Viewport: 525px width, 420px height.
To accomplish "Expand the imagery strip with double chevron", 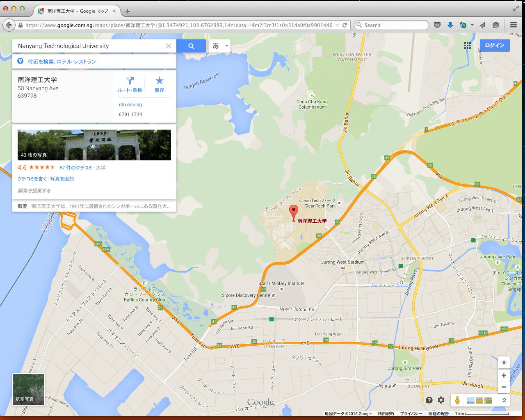I will [504, 400].
